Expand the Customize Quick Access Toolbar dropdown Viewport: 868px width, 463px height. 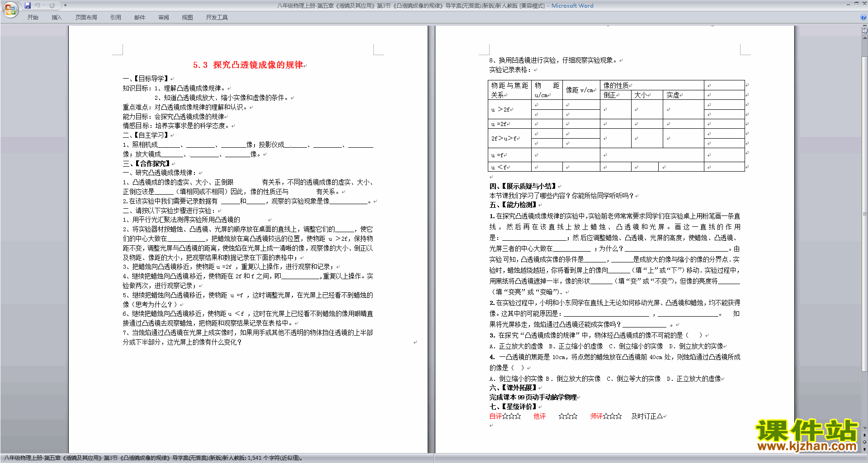tap(65, 5)
